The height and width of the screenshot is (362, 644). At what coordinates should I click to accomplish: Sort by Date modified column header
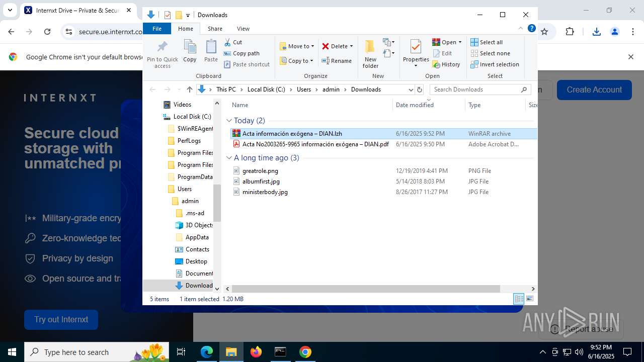[415, 105]
